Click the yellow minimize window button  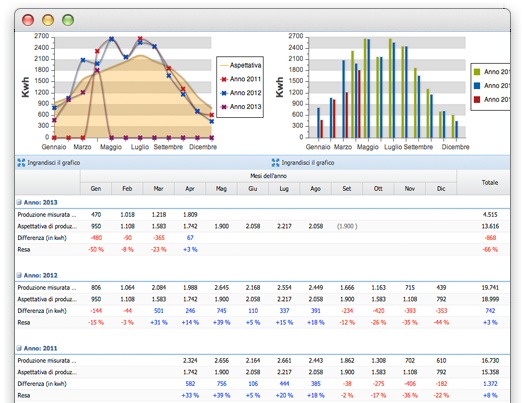coord(48,20)
